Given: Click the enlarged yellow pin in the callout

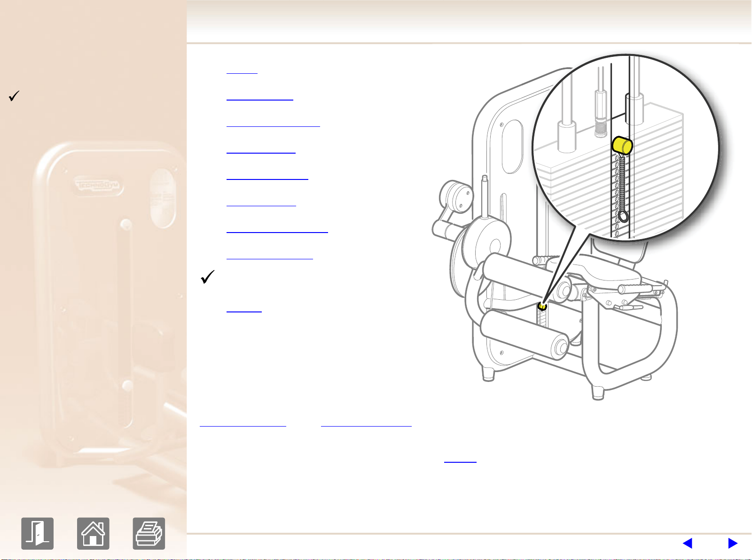Looking at the screenshot, I should click(x=622, y=145).
